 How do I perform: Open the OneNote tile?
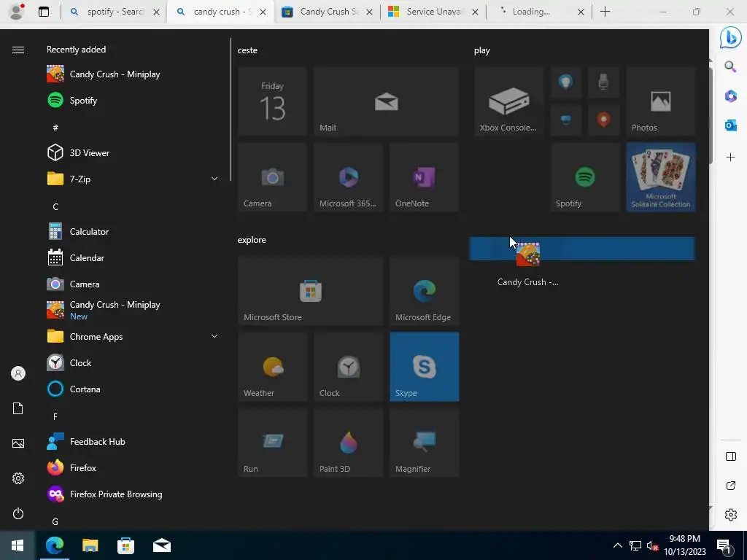(x=425, y=177)
